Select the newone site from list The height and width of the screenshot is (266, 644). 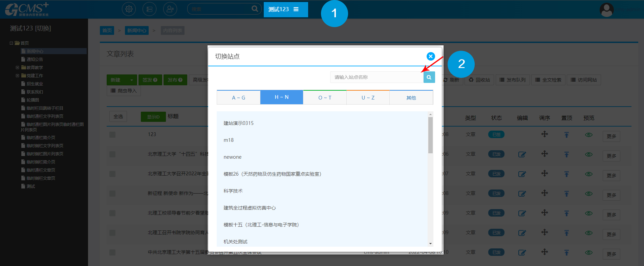(233, 157)
